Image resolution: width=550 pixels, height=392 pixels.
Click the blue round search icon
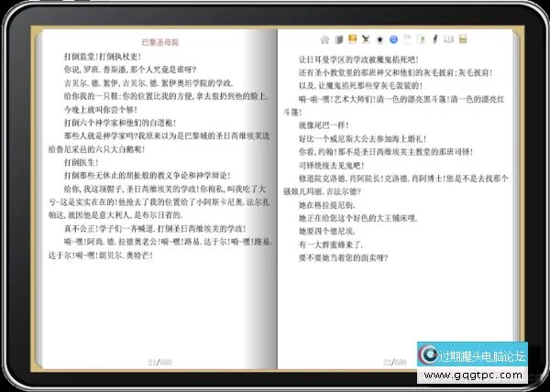[393, 39]
